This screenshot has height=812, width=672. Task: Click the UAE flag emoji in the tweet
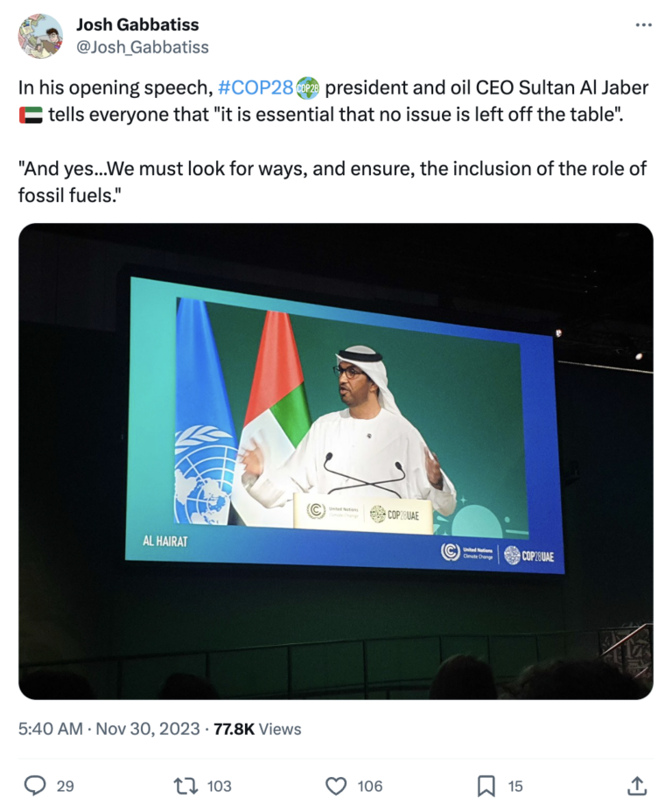coord(29,114)
